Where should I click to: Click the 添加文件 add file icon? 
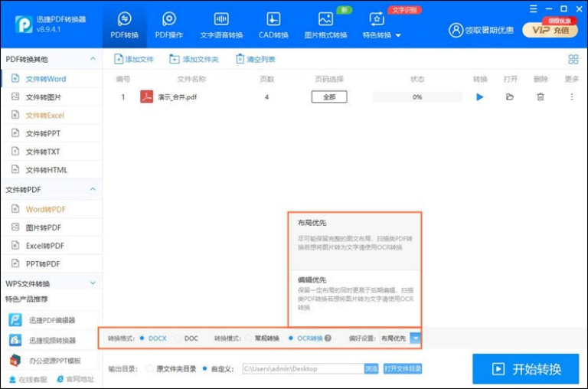coord(119,59)
